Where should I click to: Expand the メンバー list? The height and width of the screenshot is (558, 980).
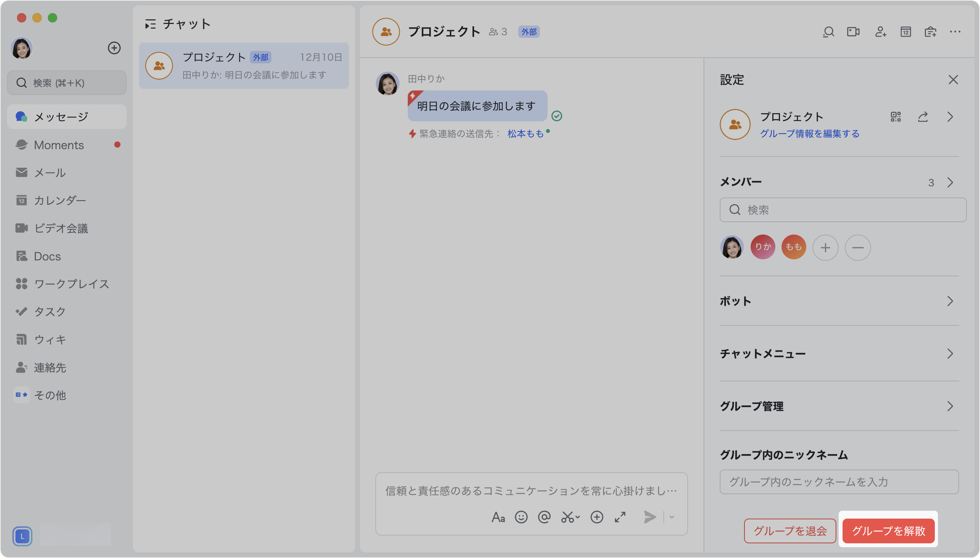(950, 182)
